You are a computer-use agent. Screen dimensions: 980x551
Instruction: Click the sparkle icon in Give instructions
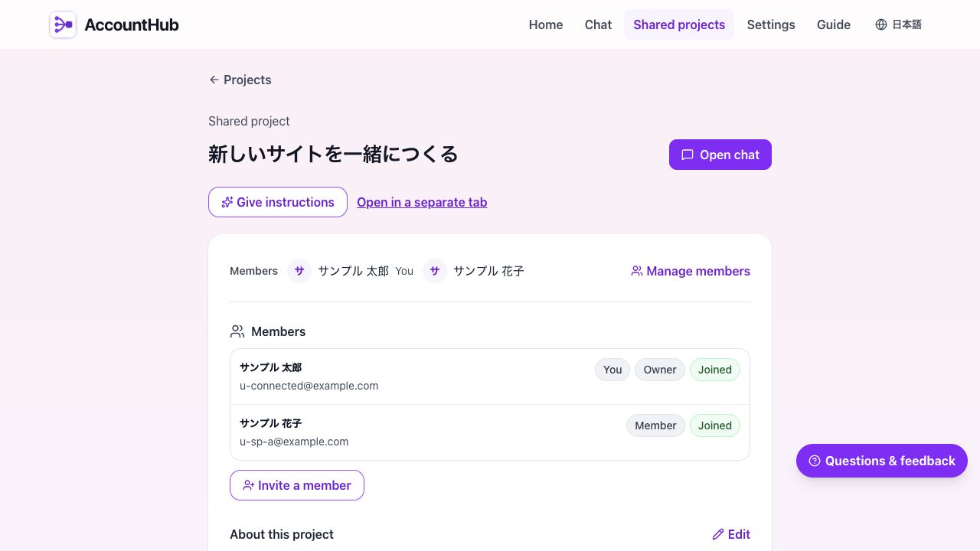(227, 202)
